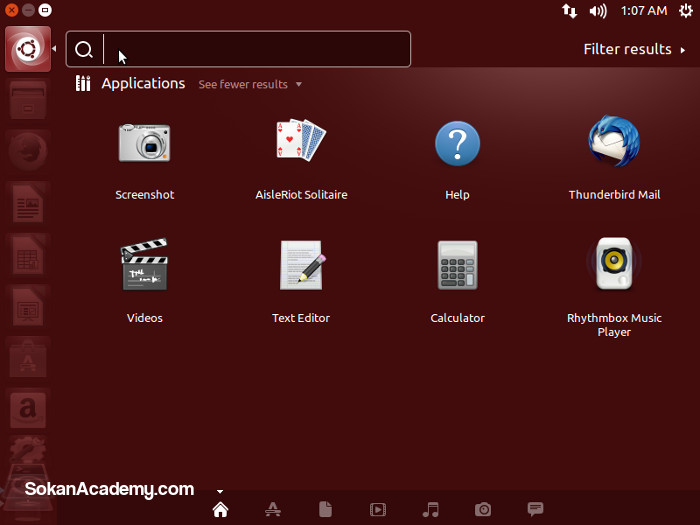Open Amazon from the launcher
Image resolution: width=700 pixels, height=525 pixels.
click(28, 410)
